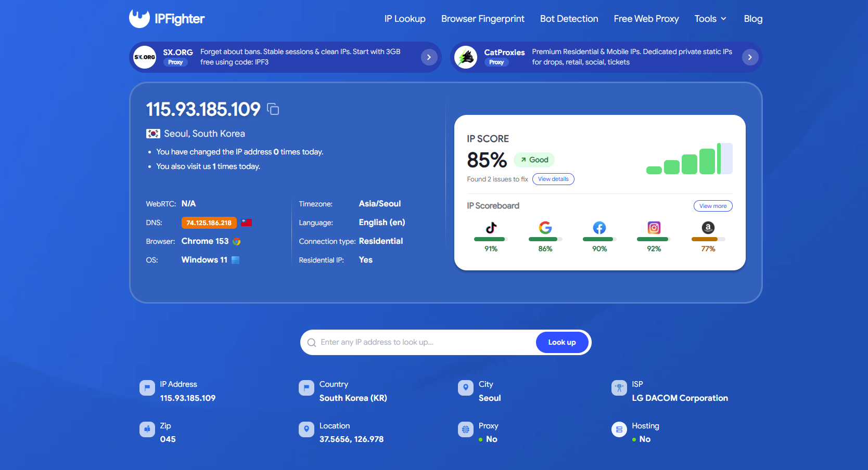Open the Blog page
868x470 pixels.
tap(753, 19)
